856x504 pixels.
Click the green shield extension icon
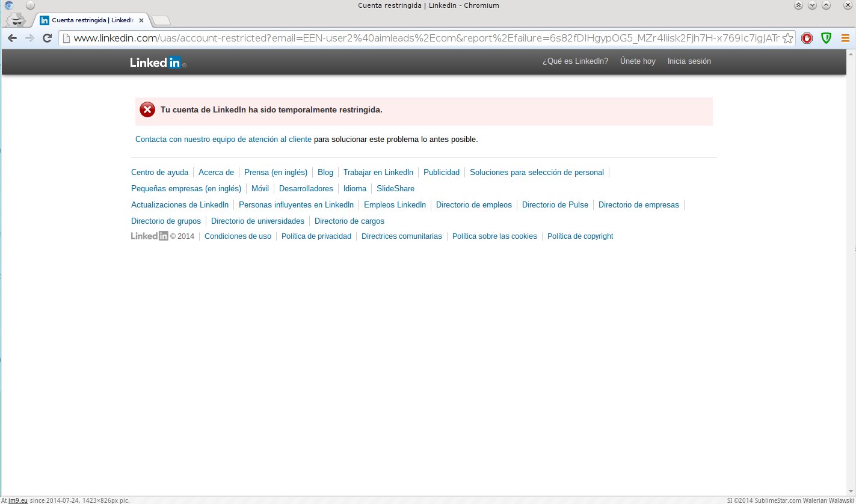click(827, 38)
